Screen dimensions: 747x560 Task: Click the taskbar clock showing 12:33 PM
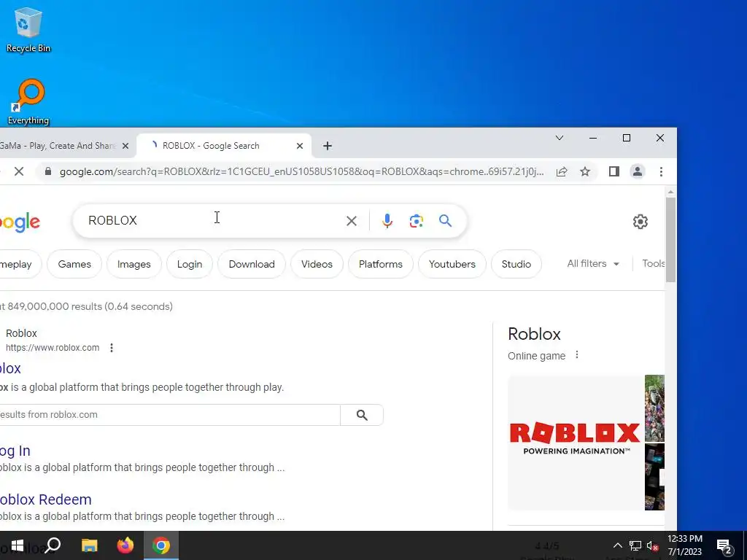tap(684, 545)
